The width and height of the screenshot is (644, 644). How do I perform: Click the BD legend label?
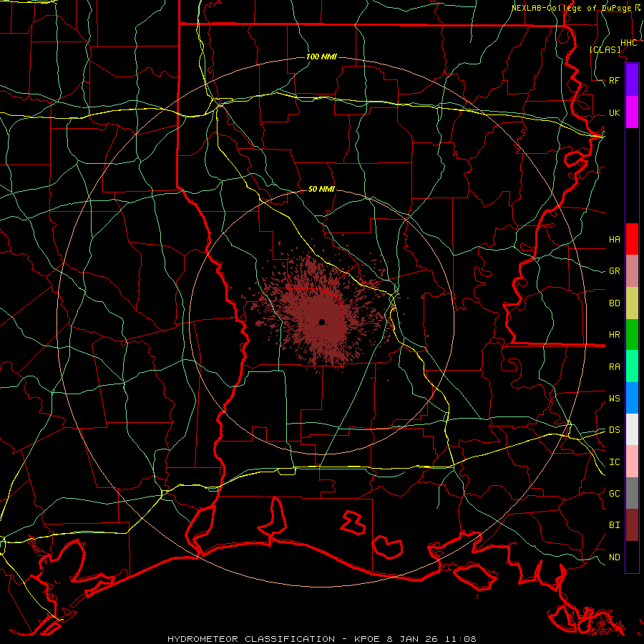coord(614,303)
